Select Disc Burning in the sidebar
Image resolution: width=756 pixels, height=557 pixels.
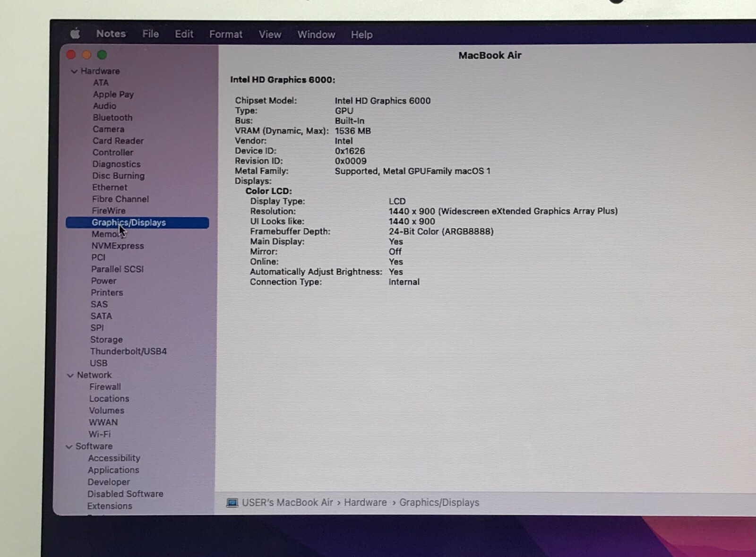[118, 176]
